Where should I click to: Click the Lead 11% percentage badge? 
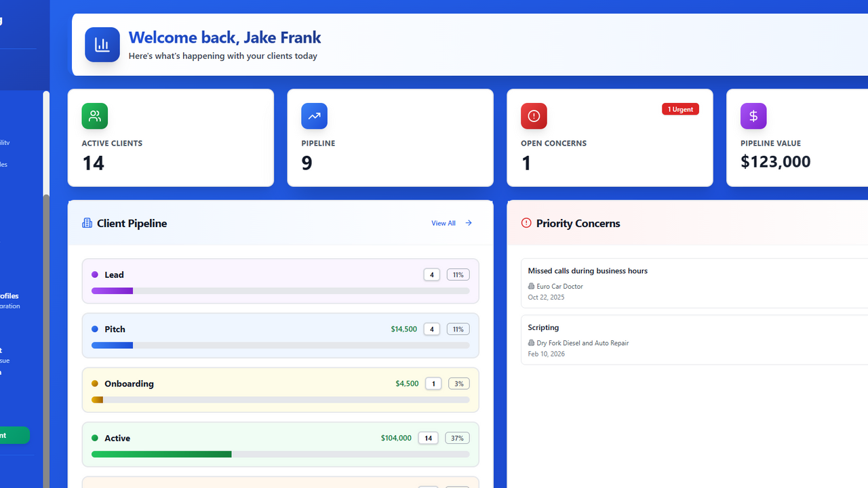coord(458,274)
